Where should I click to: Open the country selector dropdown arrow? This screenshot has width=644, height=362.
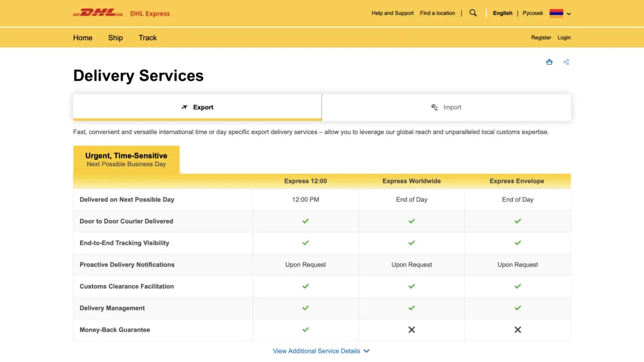pos(569,14)
